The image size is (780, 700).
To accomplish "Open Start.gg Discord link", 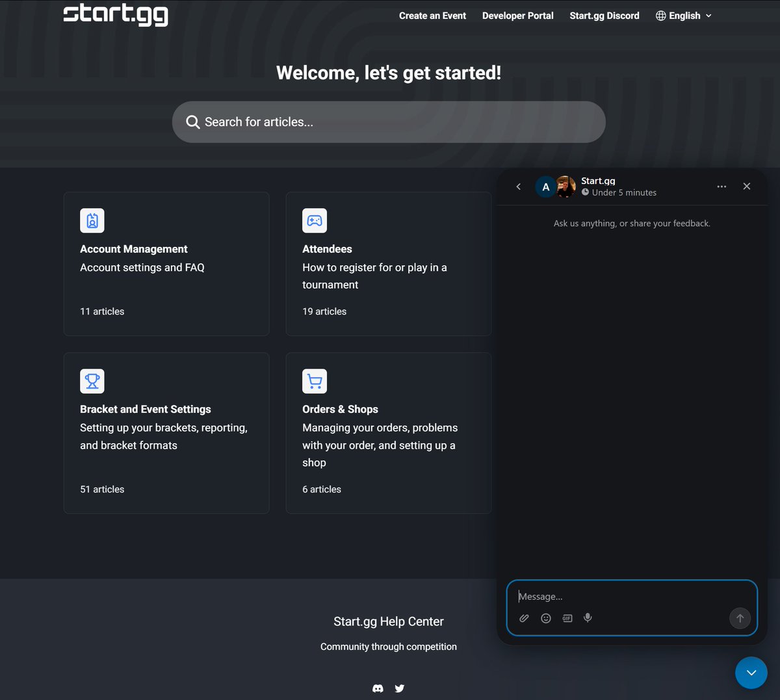I will click(604, 16).
